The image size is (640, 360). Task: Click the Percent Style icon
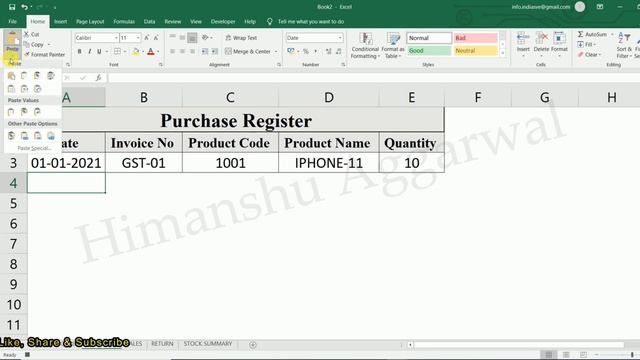coord(305,51)
